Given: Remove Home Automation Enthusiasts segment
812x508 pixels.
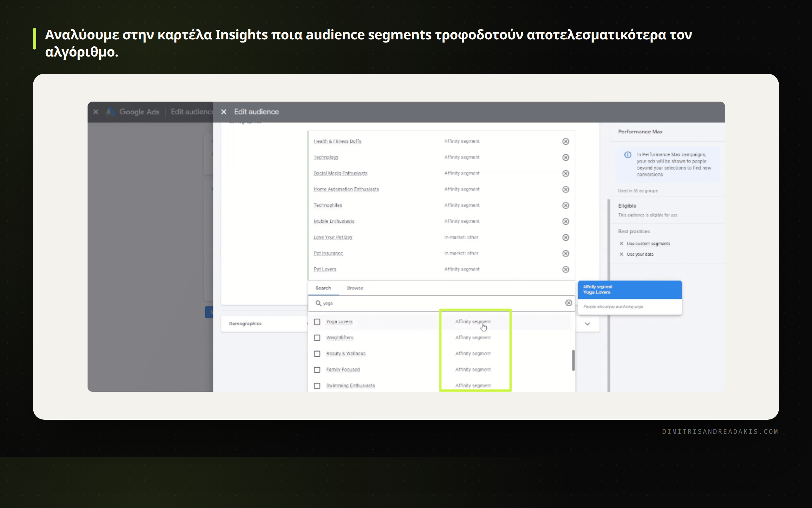Looking at the screenshot, I should pyautogui.click(x=565, y=190).
